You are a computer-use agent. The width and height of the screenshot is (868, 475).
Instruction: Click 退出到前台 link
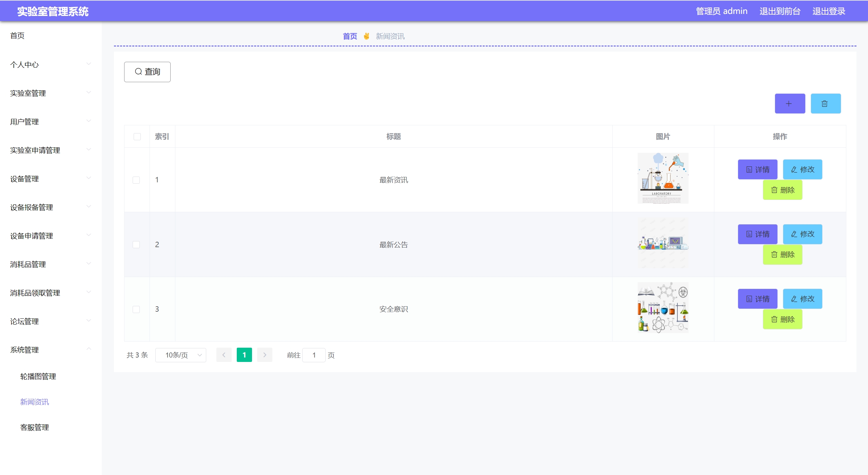(779, 11)
